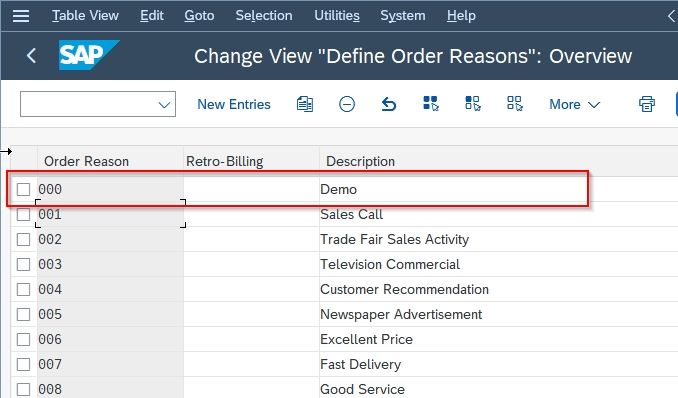Click the Description column header
678x398 pixels.
[498, 161]
